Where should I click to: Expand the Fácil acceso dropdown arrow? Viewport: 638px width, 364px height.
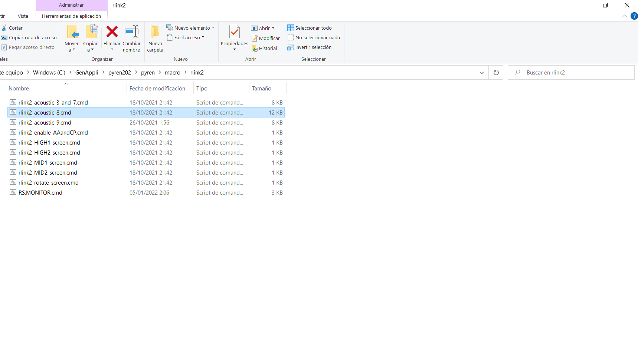pos(203,37)
